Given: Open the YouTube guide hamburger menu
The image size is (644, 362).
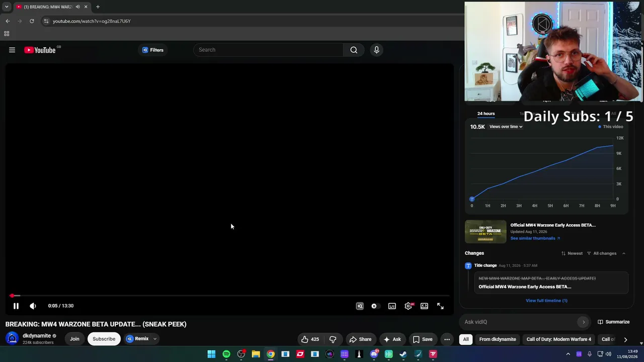Looking at the screenshot, I should (12, 50).
